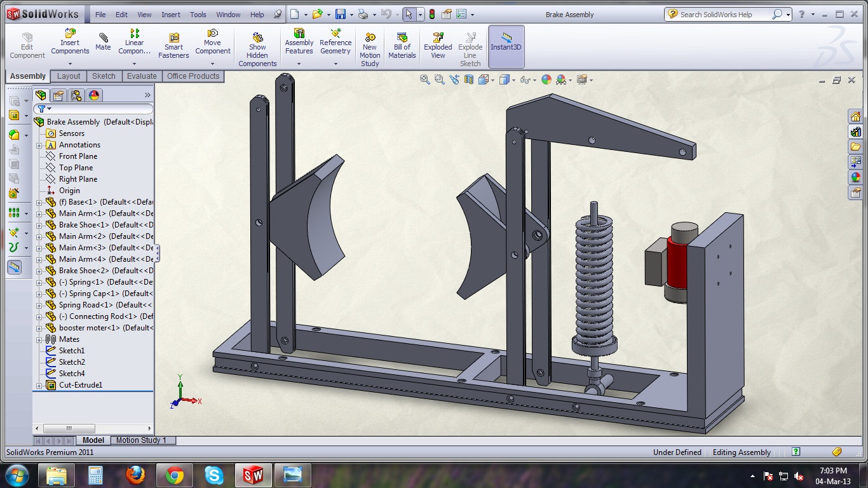The height and width of the screenshot is (488, 868).
Task: Switch to Motion Study 1 tab
Action: pyautogui.click(x=141, y=440)
